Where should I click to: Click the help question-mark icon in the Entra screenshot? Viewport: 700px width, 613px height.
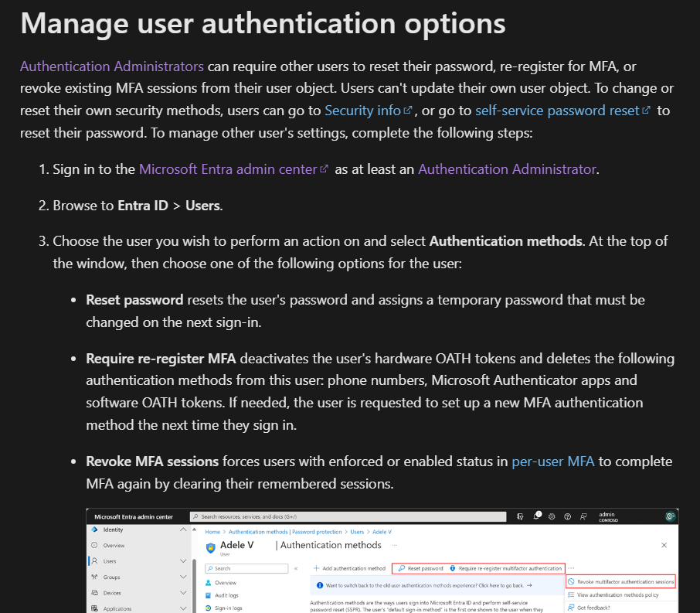(x=567, y=516)
